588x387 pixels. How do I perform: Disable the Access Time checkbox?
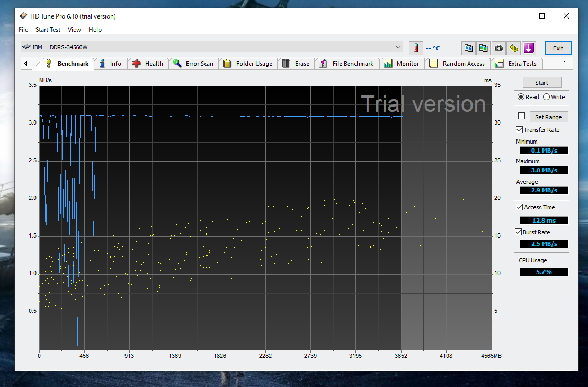519,207
